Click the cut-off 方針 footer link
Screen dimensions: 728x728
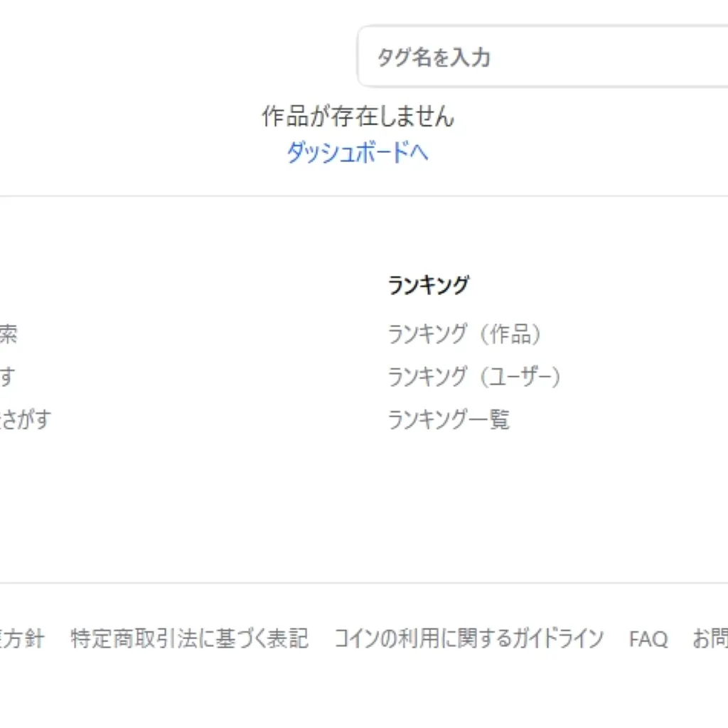tap(23, 638)
